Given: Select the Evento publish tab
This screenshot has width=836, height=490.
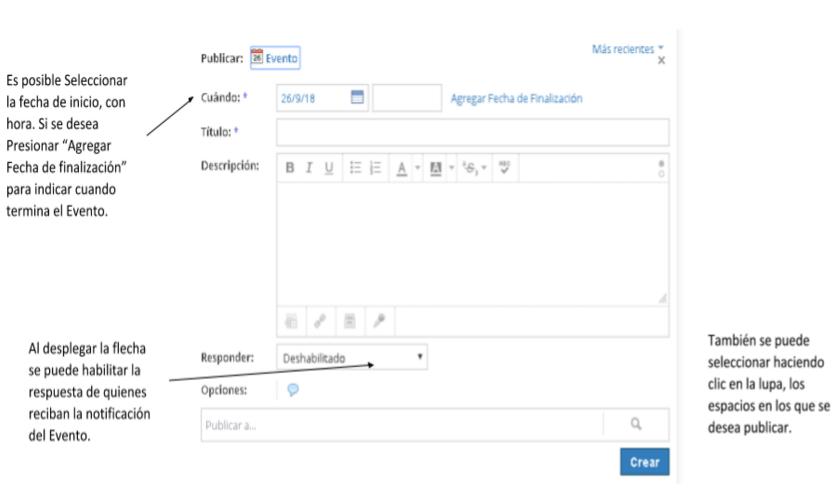Looking at the screenshot, I should (x=275, y=59).
